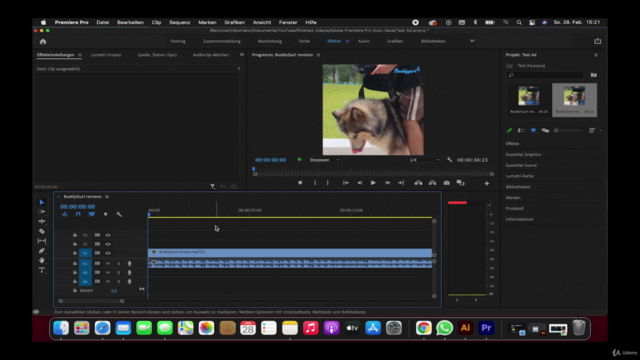Click the Home icon in workspace bar

tap(43, 41)
